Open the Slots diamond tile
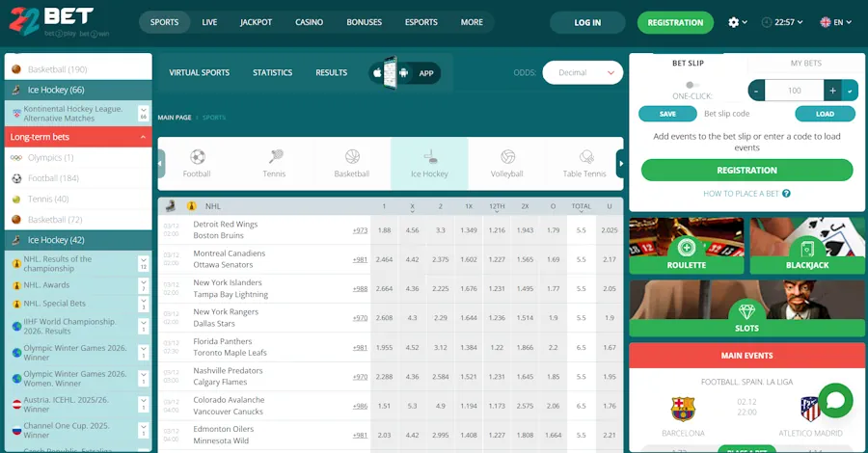The width and height of the screenshot is (868, 453). click(746, 308)
